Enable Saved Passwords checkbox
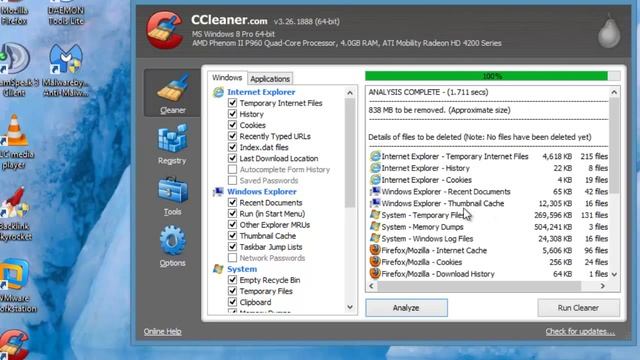The width and height of the screenshot is (640, 360). [x=232, y=180]
